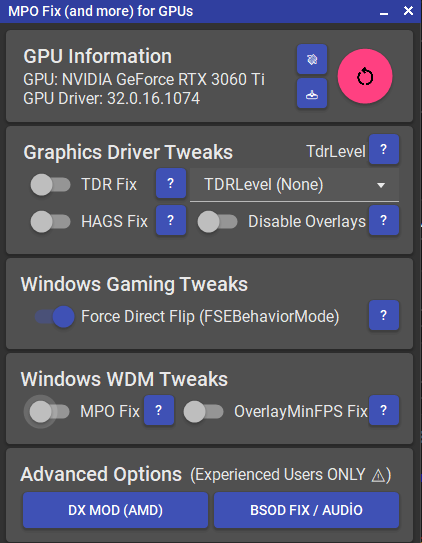Viewport: 422px width, 543px height.
Task: Open the TdrLevel help question mark
Action: click(x=384, y=149)
